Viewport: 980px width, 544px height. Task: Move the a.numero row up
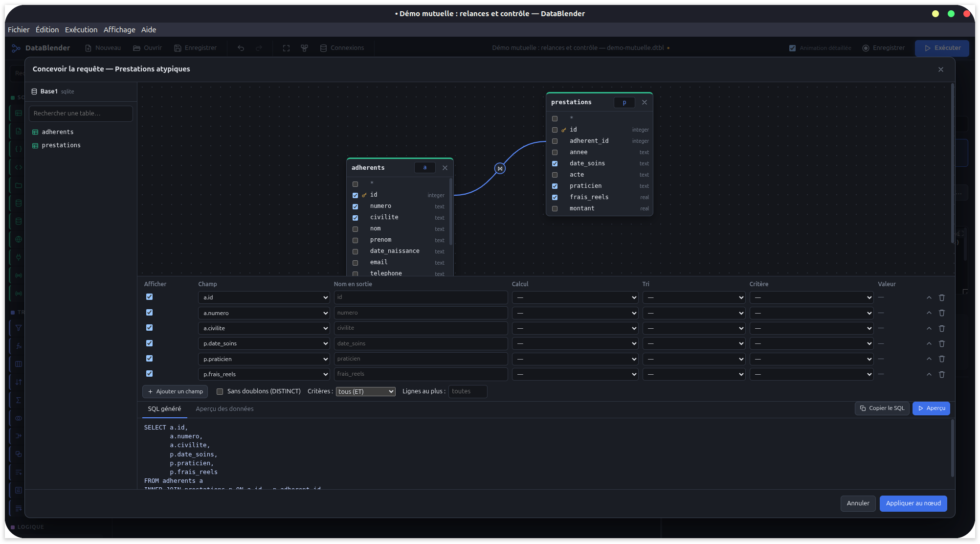pos(929,313)
